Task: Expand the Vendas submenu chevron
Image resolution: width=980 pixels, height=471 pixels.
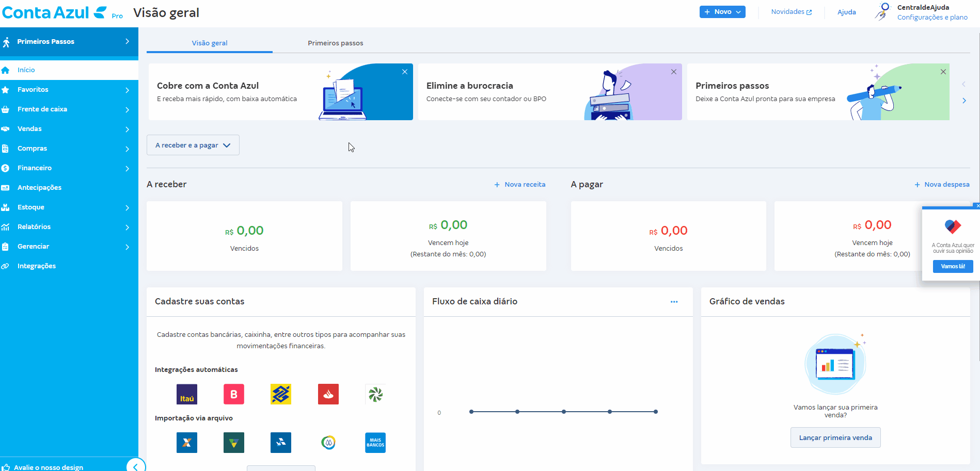Action: point(127,129)
